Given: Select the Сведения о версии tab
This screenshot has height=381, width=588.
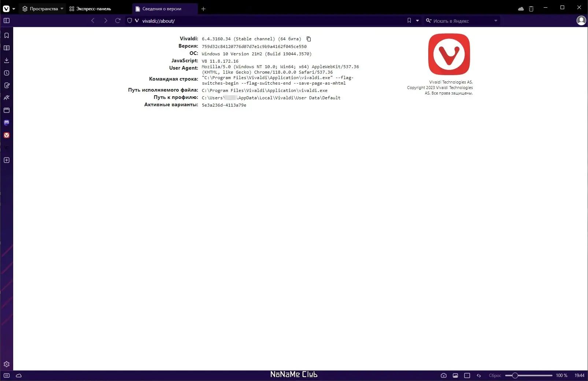Looking at the screenshot, I should pyautogui.click(x=165, y=9).
